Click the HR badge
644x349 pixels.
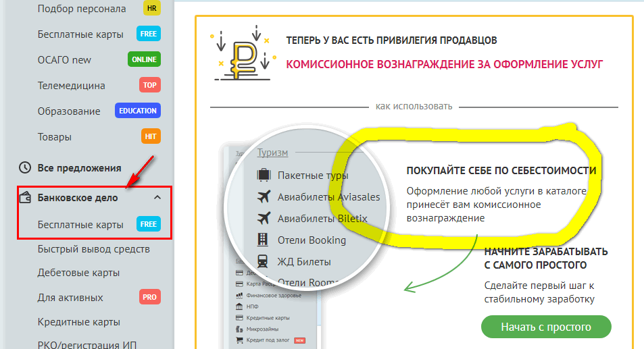click(x=151, y=8)
